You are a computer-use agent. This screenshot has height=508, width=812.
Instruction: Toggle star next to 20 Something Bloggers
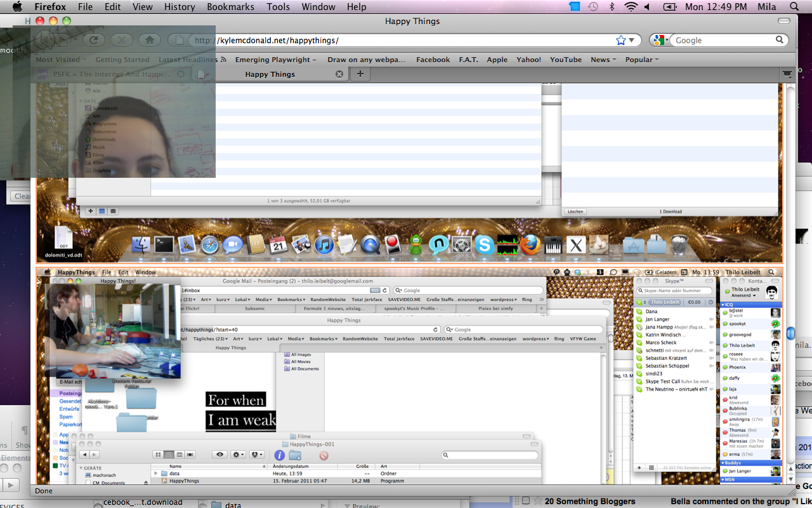pyautogui.click(x=537, y=501)
